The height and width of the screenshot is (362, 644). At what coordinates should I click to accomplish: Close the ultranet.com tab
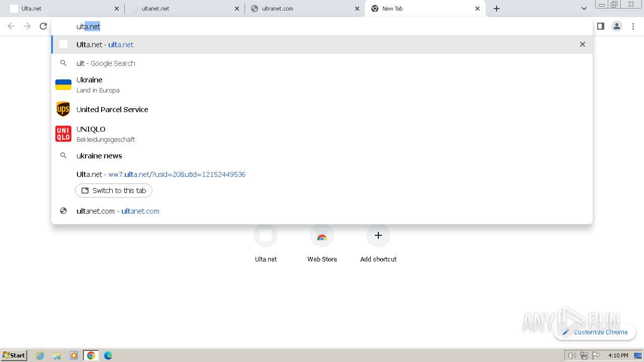[x=357, y=9]
